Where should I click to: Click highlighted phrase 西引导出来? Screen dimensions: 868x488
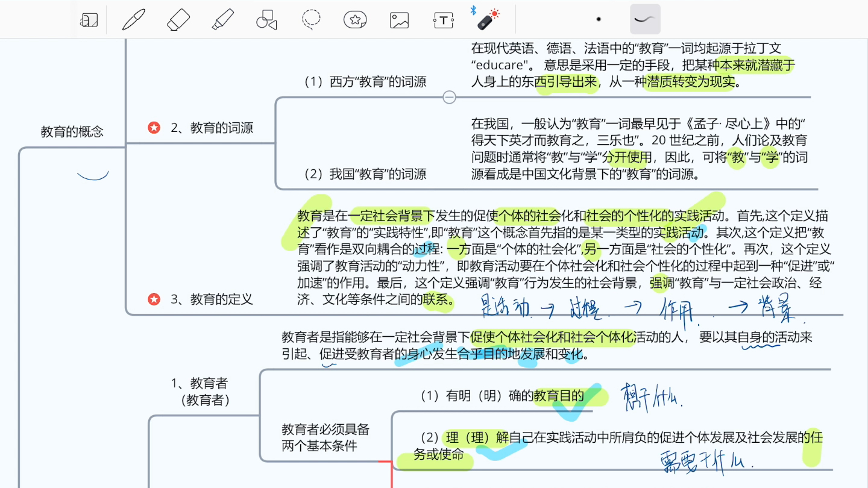coord(566,82)
